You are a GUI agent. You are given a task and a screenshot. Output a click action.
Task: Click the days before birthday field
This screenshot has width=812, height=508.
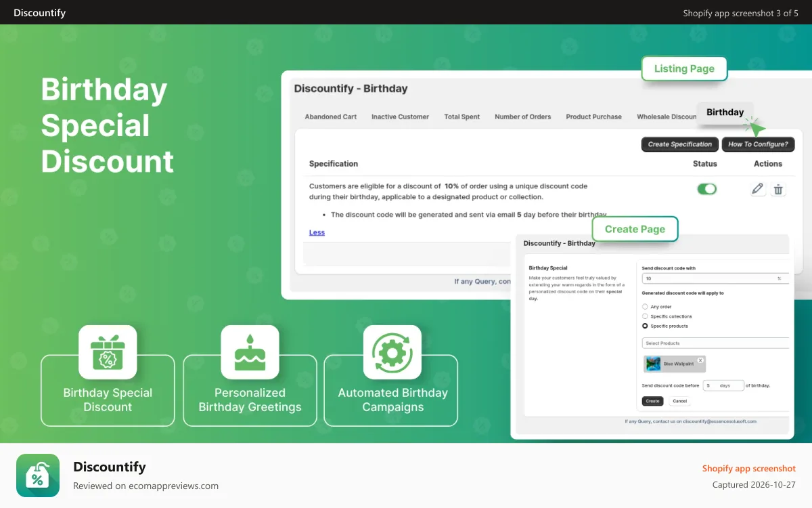pos(723,385)
